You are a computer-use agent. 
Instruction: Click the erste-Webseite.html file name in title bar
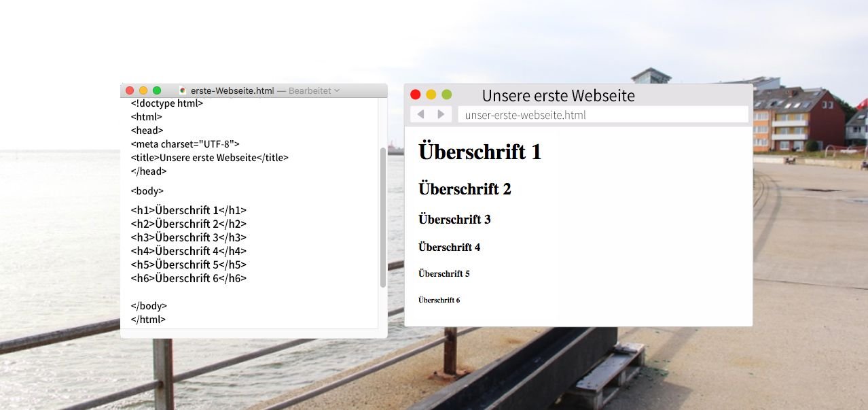[232, 90]
